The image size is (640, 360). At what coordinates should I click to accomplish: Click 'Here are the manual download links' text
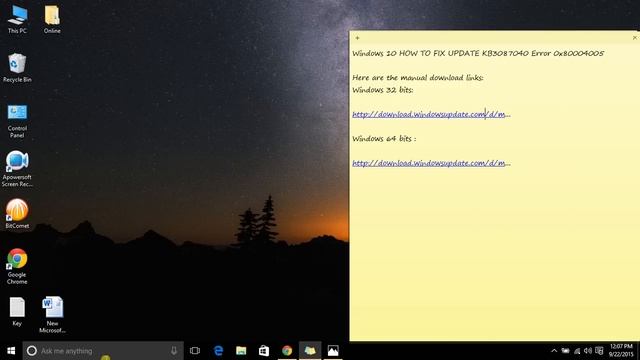[418, 78]
